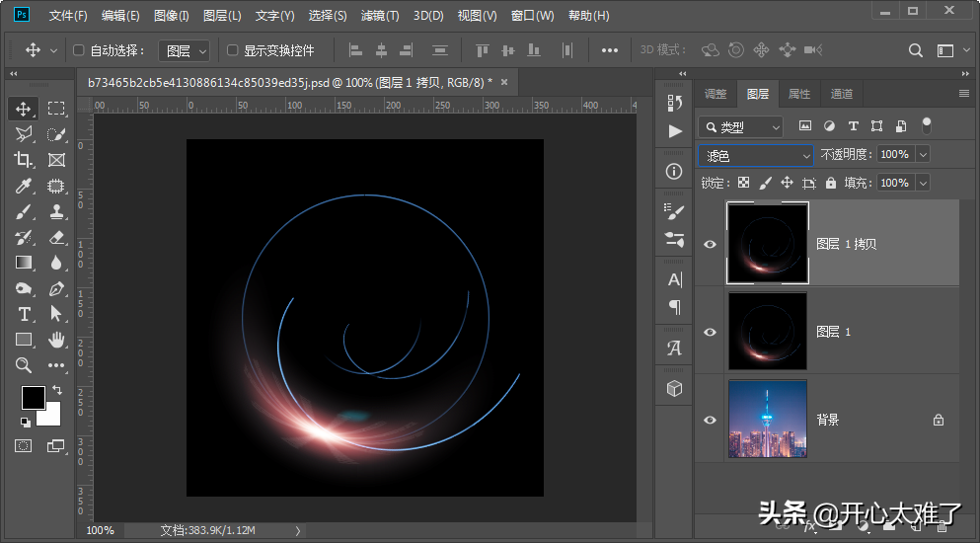Expand the 填充 fill slider arrow
Image resolution: width=980 pixels, height=543 pixels.
[923, 183]
